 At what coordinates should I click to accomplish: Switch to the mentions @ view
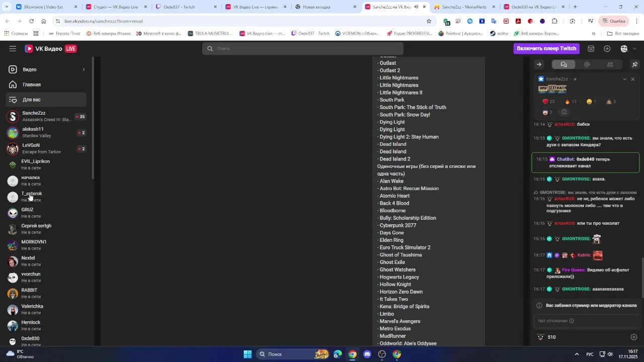(x=587, y=64)
